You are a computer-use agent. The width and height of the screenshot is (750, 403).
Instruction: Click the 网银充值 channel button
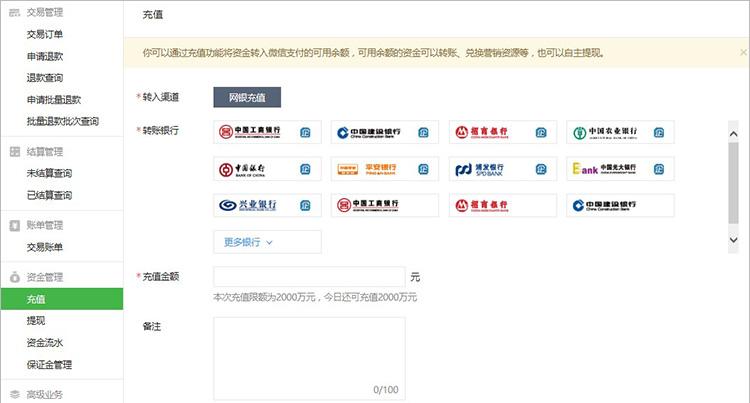[x=247, y=97]
